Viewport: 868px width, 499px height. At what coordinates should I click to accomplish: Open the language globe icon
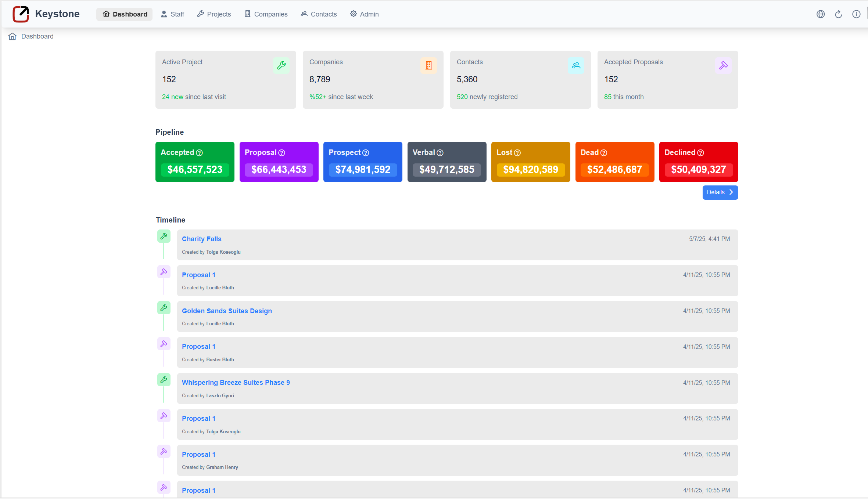[821, 14]
